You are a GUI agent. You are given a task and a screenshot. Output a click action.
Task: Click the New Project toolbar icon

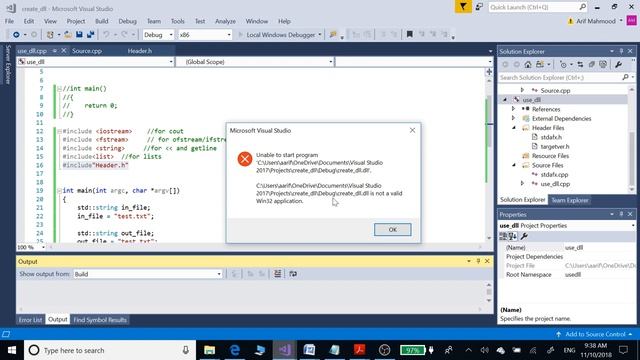pos(50,35)
